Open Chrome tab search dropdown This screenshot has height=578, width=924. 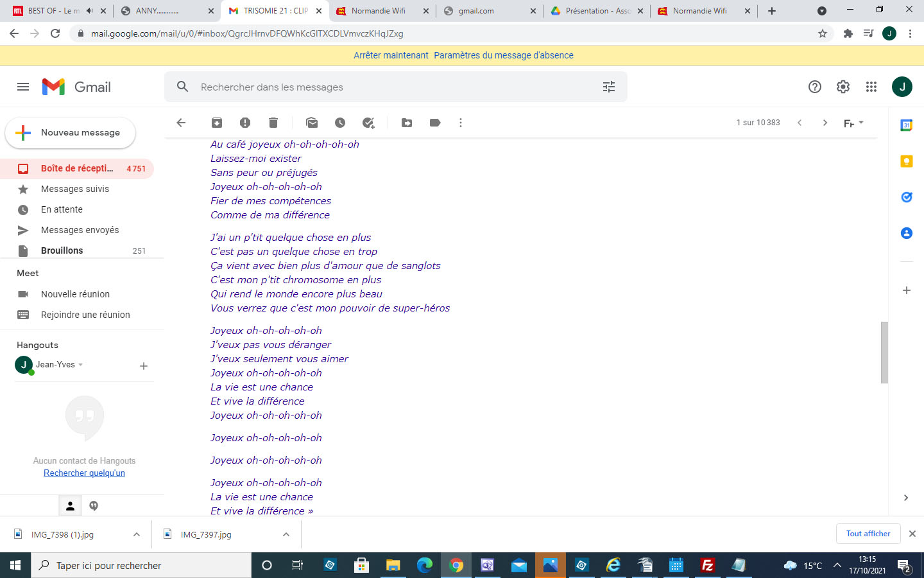tap(822, 11)
